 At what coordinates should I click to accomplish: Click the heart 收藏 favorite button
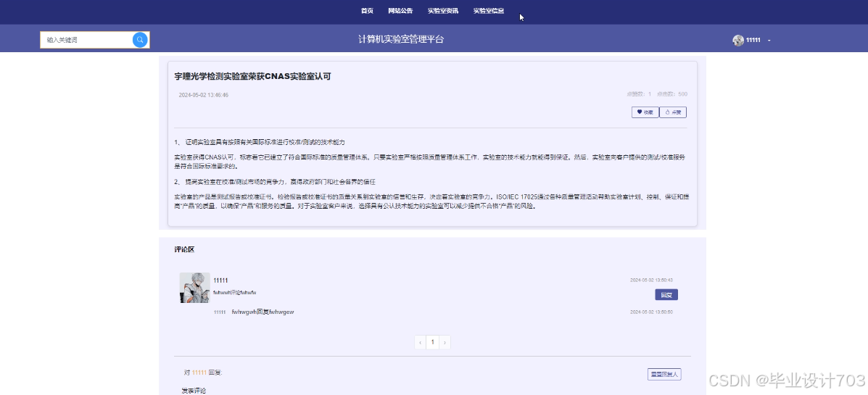click(x=645, y=112)
